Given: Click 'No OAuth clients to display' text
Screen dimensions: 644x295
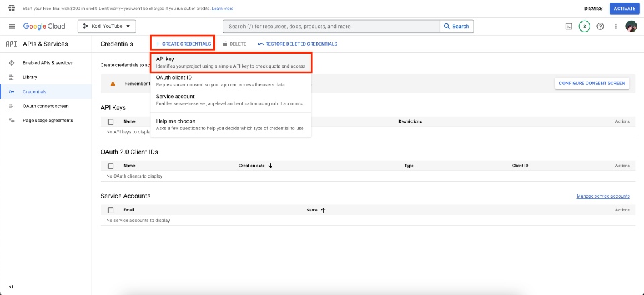Looking at the screenshot, I should tap(134, 176).
